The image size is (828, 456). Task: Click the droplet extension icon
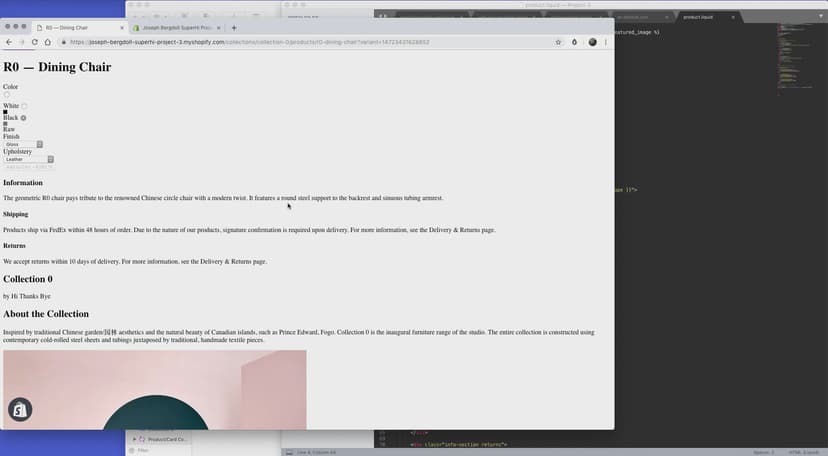coord(575,42)
